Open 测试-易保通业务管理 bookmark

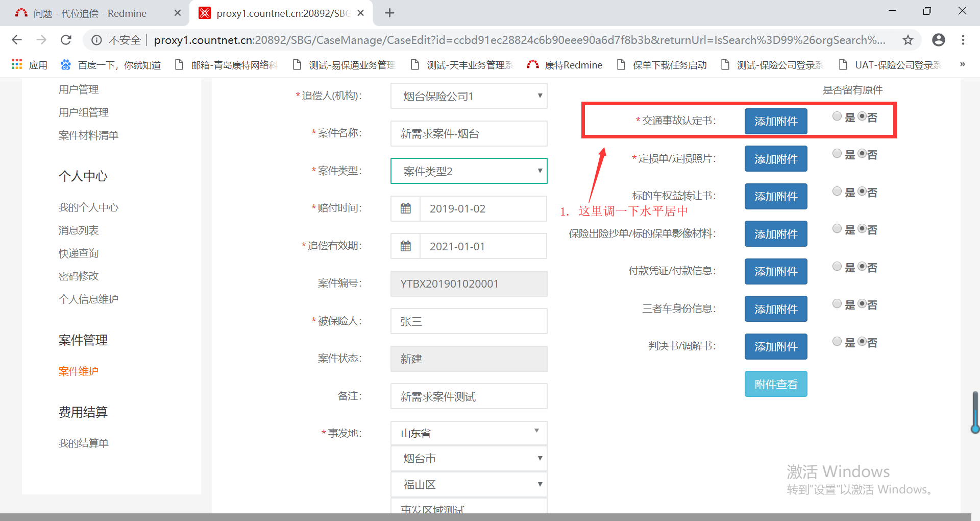point(344,65)
